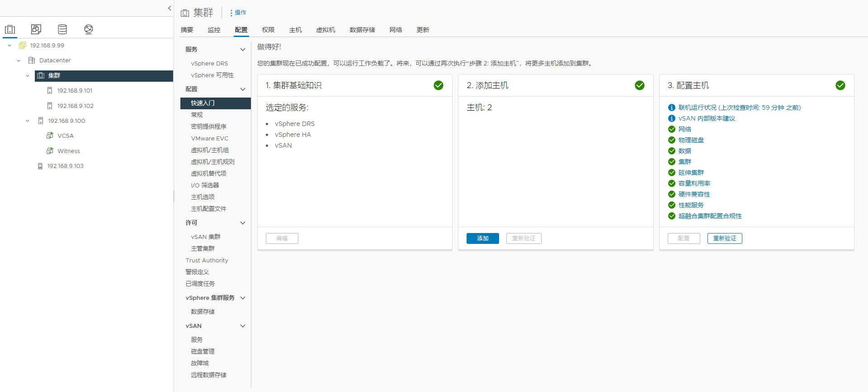Collapse the 192.168.9.100 host node
The height and width of the screenshot is (392, 868).
pyautogui.click(x=28, y=121)
